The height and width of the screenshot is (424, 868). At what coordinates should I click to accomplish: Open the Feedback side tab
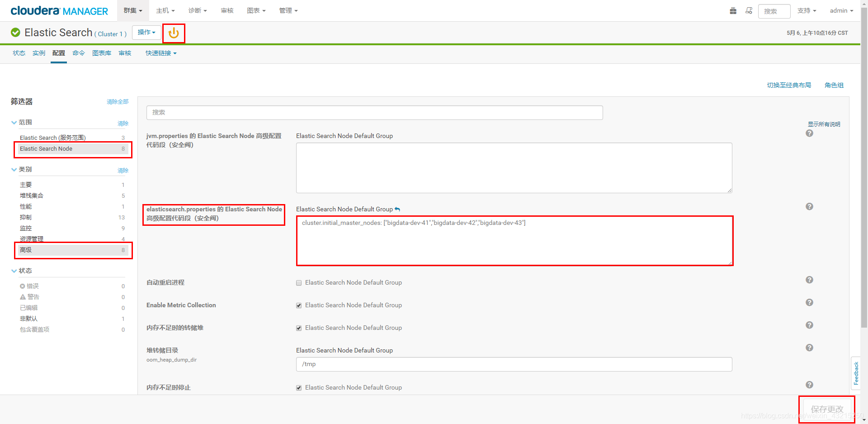coord(856,373)
